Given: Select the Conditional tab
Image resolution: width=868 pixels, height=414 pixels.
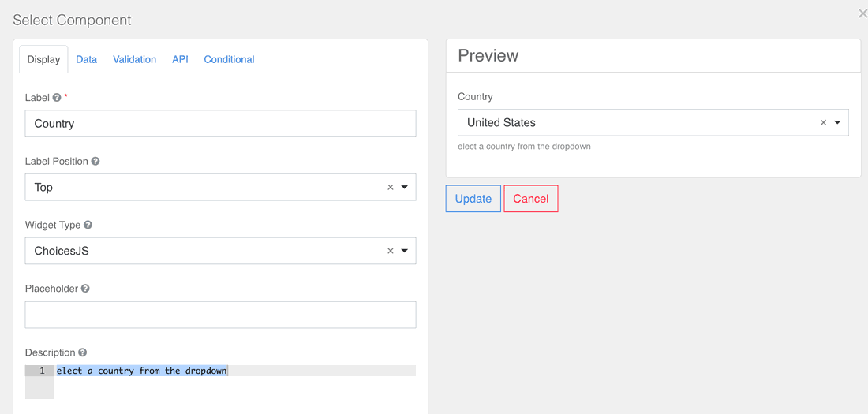Looking at the screenshot, I should [229, 60].
